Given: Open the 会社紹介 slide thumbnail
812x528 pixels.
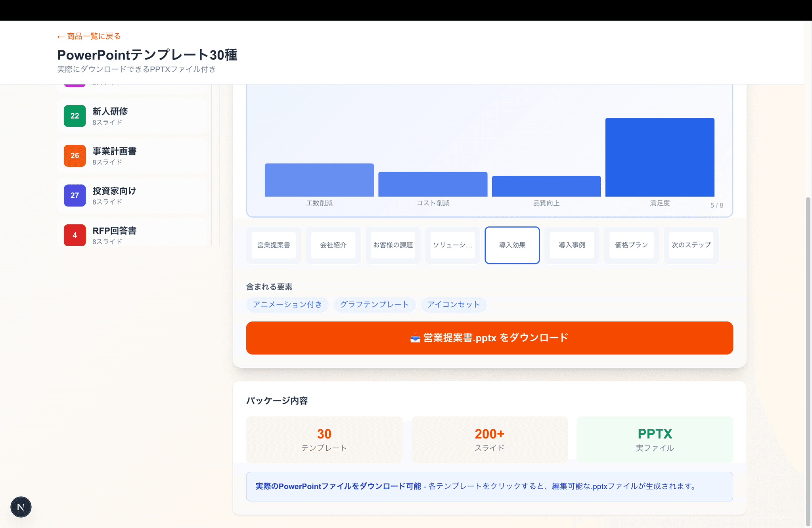Looking at the screenshot, I should 333,245.
